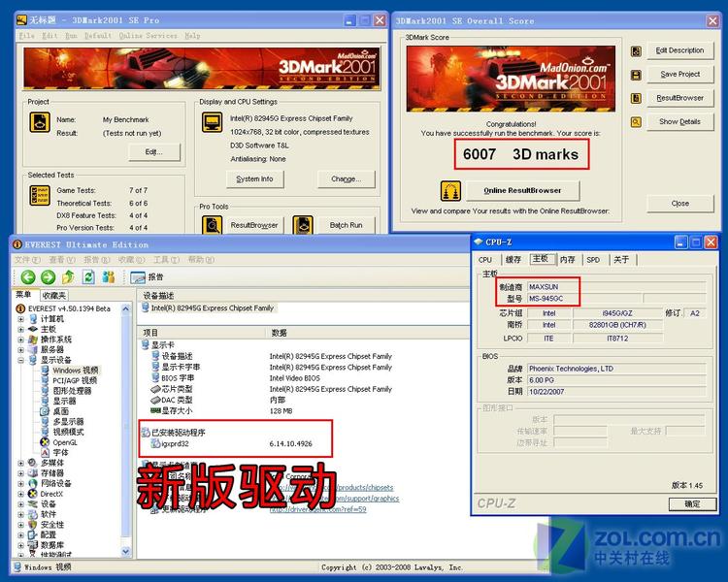This screenshot has height=582, width=728.
Task: Switch to 收藏夹 tab in EVEREST
Action: (53, 295)
